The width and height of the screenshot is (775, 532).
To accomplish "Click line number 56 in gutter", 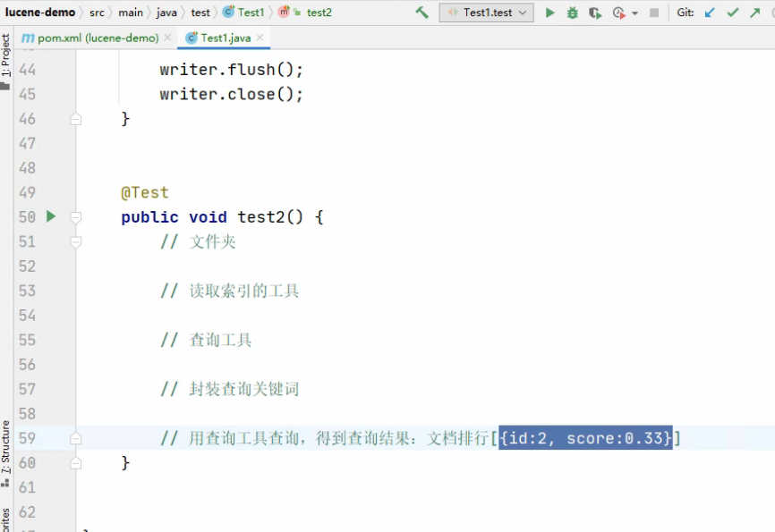I will (27, 365).
